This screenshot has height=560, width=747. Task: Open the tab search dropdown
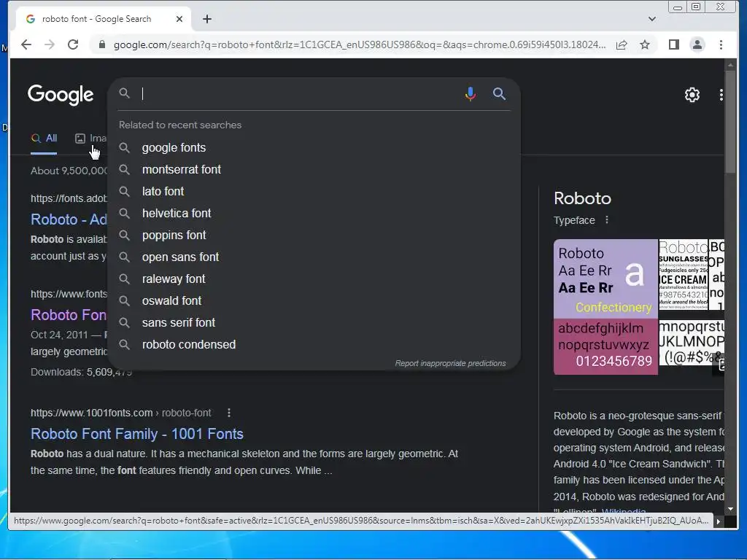652,19
